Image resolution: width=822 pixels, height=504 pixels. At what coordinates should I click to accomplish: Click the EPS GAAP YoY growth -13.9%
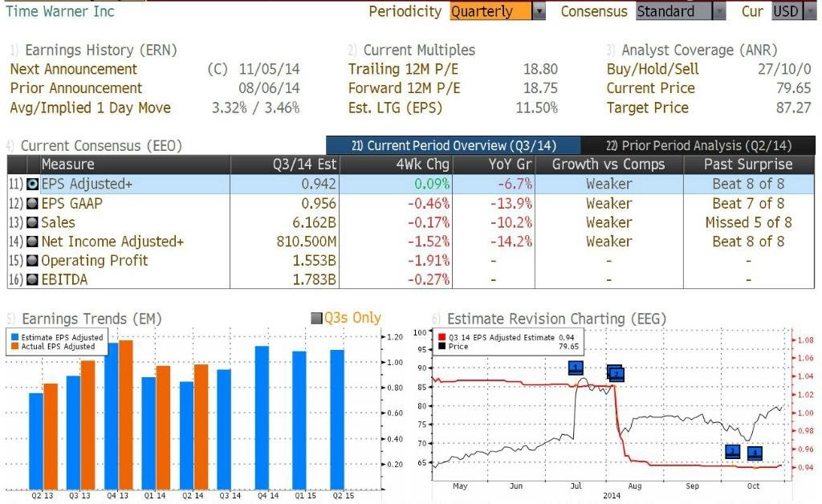(511, 203)
